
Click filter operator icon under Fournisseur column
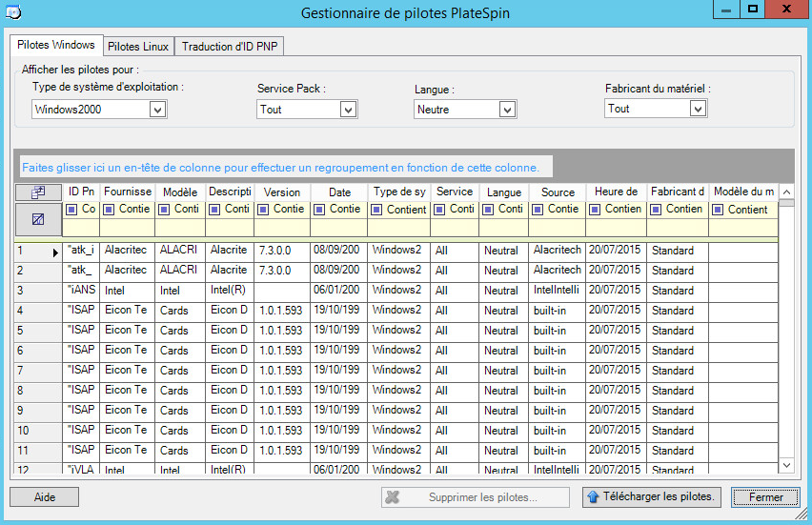click(110, 210)
